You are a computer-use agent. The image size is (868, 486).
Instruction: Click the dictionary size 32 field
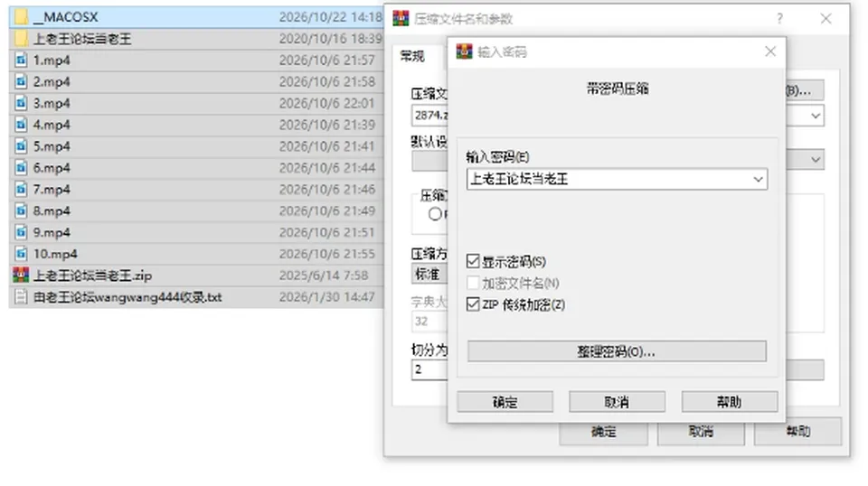(x=429, y=322)
